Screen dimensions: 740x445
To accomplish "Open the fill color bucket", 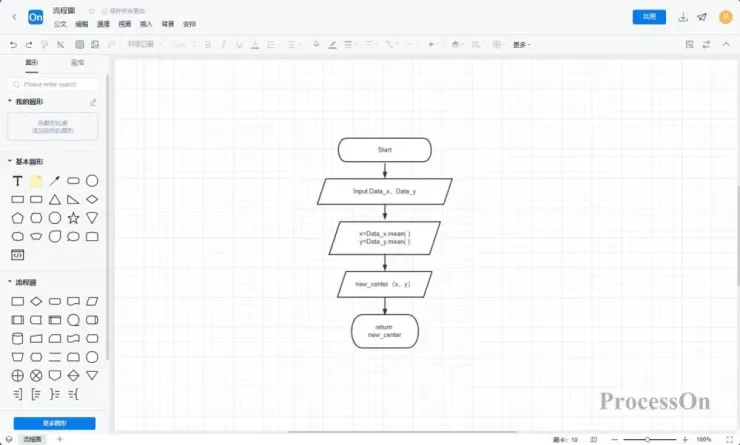I will coord(316,44).
